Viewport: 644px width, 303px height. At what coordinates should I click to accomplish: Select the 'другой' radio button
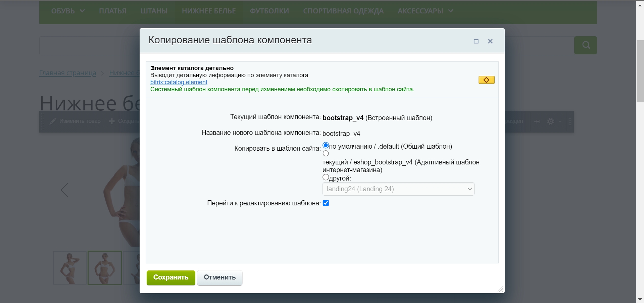pyautogui.click(x=326, y=177)
